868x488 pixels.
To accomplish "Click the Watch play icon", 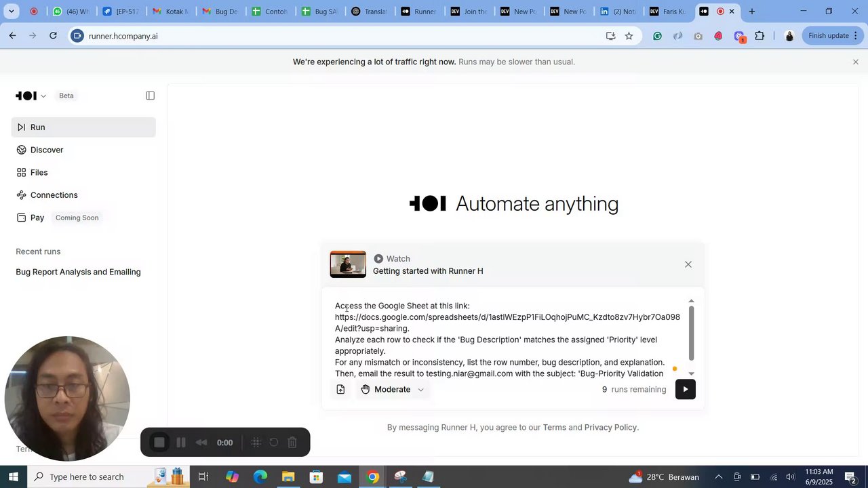I will (x=378, y=259).
